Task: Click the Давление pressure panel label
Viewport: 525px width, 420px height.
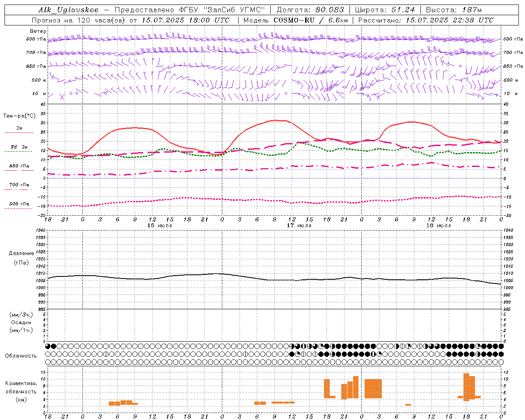Action: coord(21,253)
